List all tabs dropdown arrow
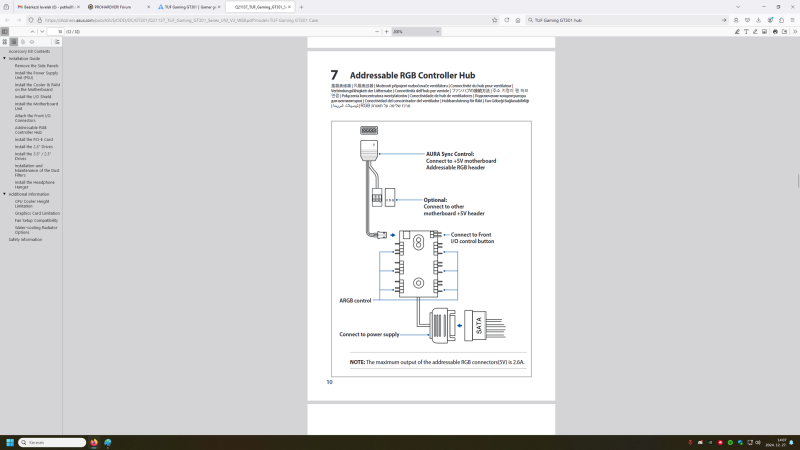 point(738,7)
